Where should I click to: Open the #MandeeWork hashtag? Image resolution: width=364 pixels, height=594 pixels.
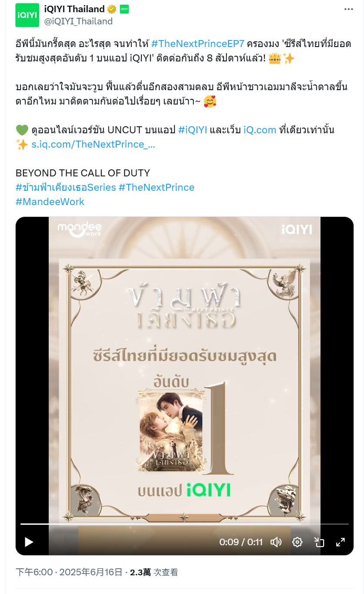pos(50,202)
